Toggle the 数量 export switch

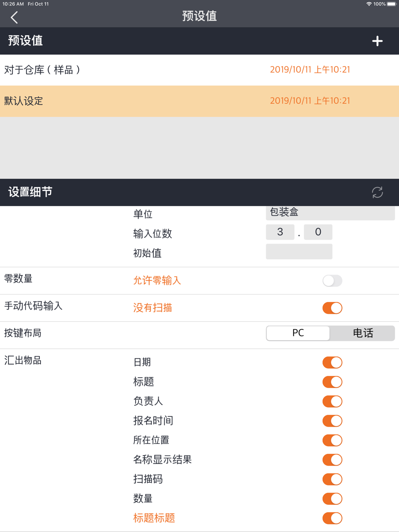(332, 499)
